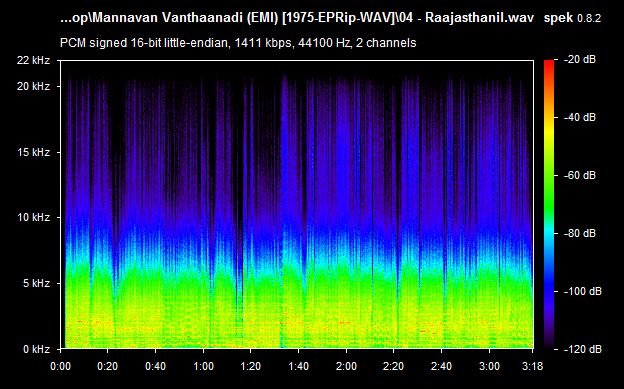The image size is (624, 389).
Task: Click the 0:20 time axis label
Action: coord(107,366)
